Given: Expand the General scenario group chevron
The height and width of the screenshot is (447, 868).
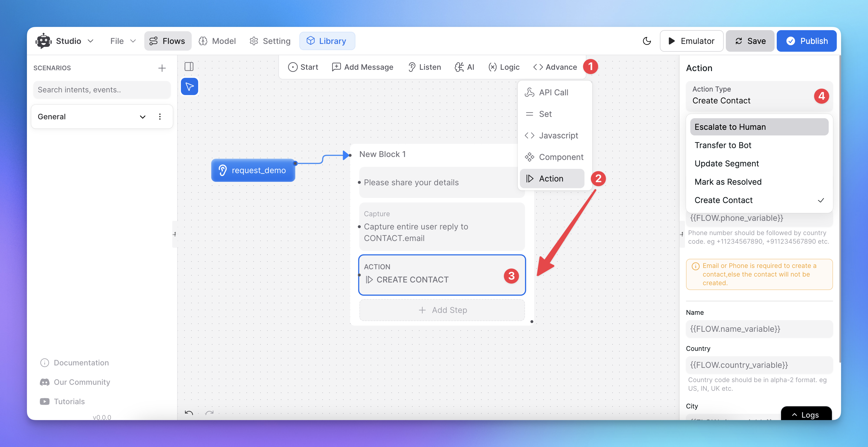Looking at the screenshot, I should pyautogui.click(x=142, y=117).
